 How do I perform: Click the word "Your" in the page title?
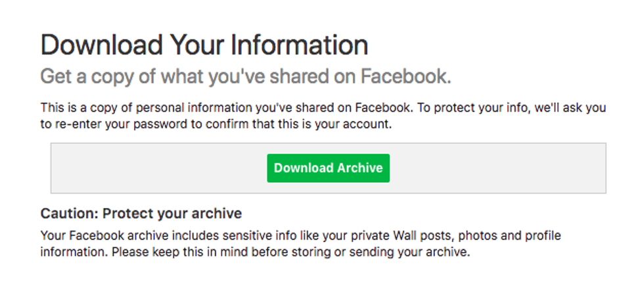coord(189,45)
